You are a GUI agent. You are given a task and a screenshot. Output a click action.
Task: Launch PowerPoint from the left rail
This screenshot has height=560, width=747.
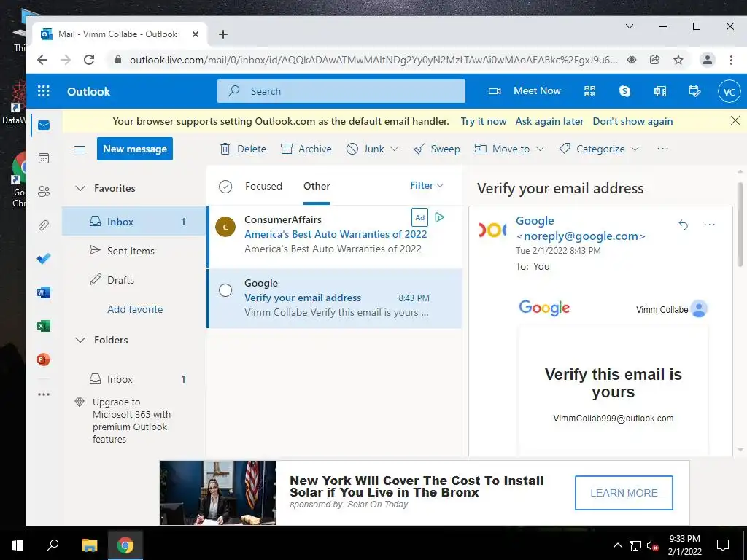point(44,359)
